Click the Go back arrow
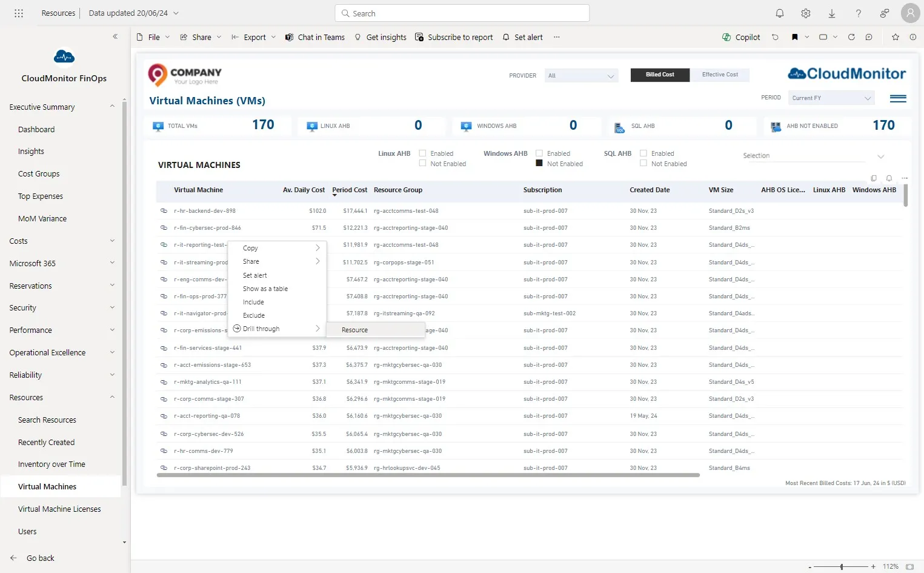The height and width of the screenshot is (573, 924). click(x=14, y=558)
